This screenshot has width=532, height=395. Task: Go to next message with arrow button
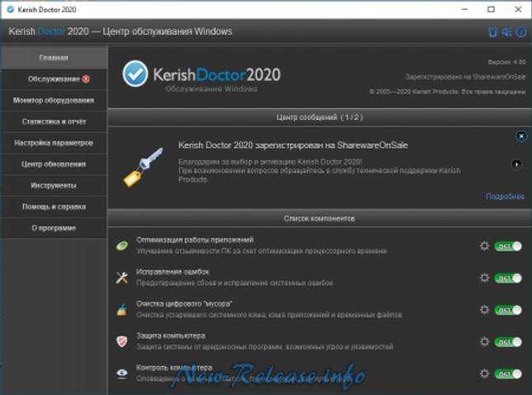point(517,164)
